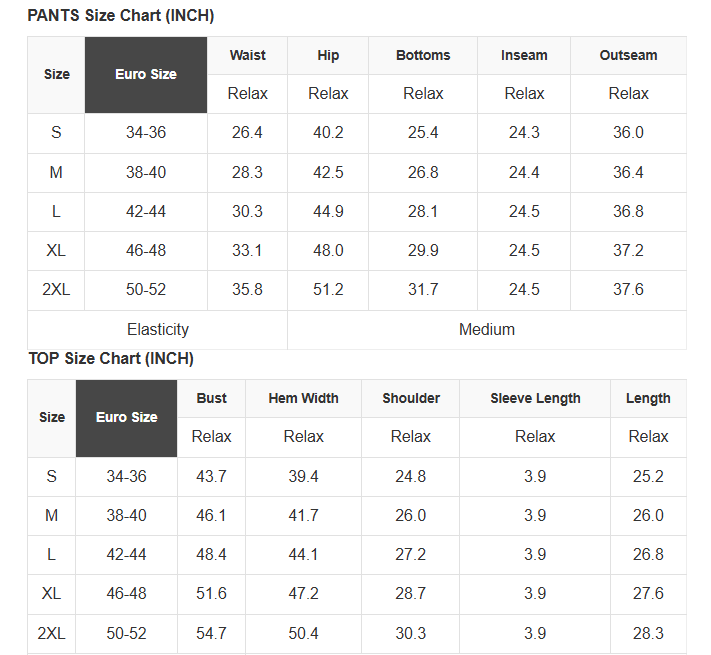Click the Outseam column header
Viewport: 711px width, 655px height.
tap(628, 56)
